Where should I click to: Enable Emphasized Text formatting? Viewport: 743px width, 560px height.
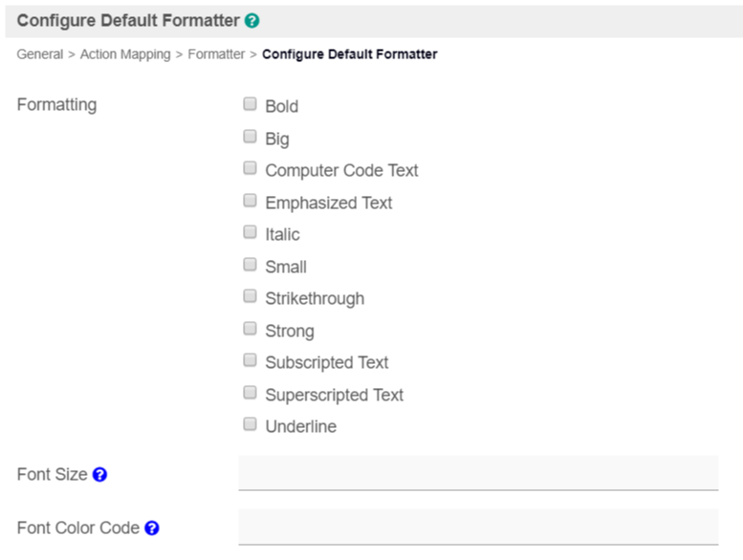click(250, 201)
